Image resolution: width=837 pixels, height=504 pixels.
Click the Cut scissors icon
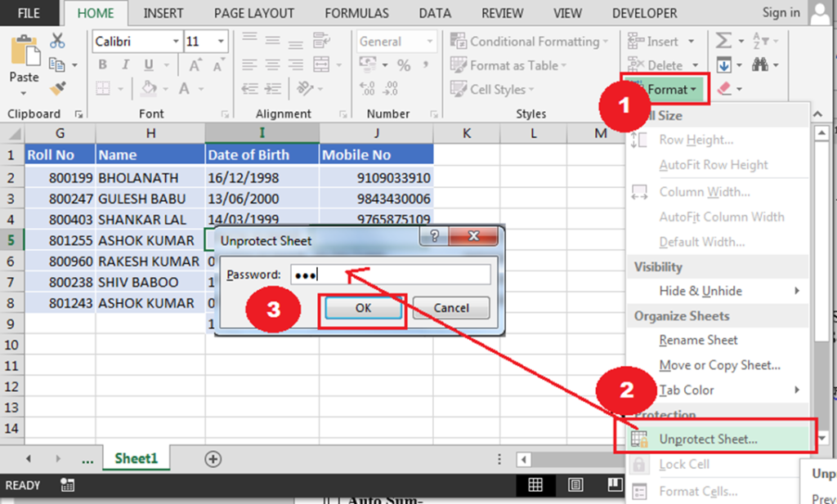(57, 41)
